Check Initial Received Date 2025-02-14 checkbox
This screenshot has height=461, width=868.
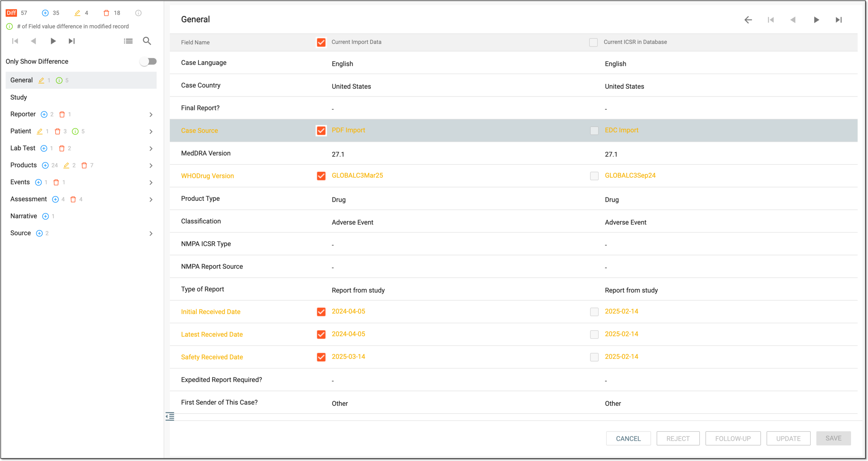point(594,312)
